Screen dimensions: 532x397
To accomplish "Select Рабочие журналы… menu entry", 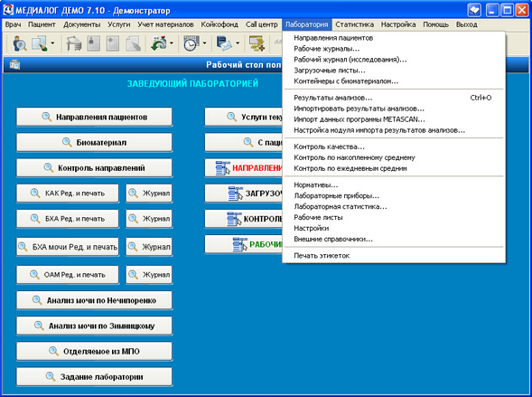I will click(394, 49).
